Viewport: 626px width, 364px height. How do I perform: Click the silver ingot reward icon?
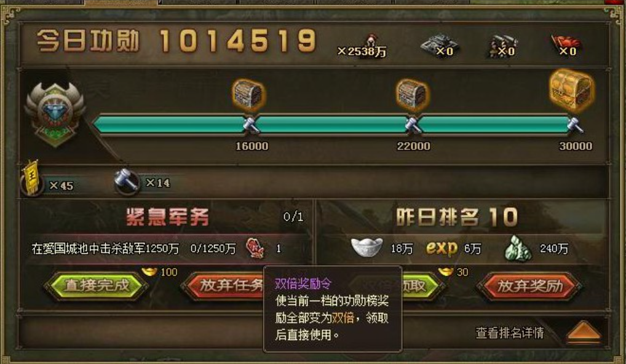366,247
